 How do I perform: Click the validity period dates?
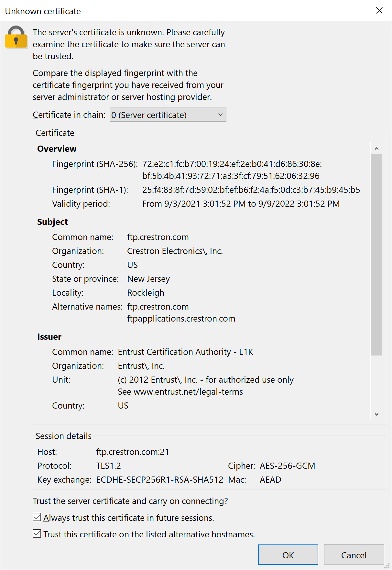coord(241,204)
